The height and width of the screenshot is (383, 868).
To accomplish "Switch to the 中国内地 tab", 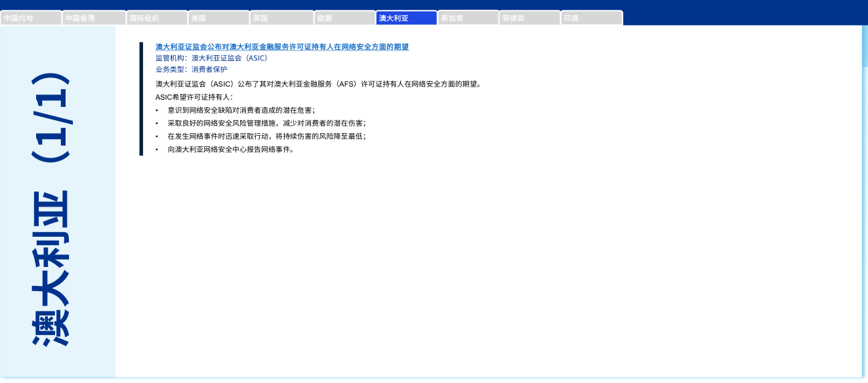I will 31,18.
